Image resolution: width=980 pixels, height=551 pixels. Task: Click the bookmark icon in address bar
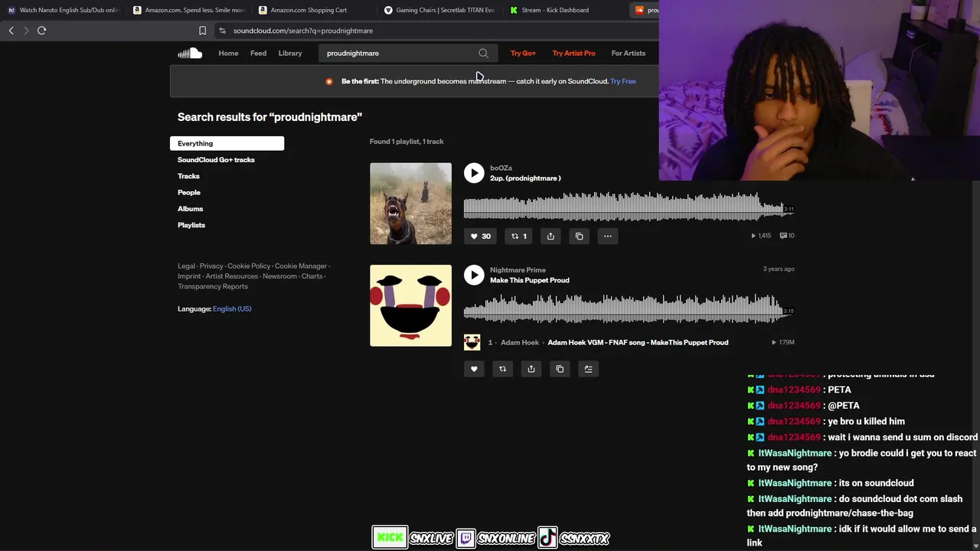tap(202, 31)
